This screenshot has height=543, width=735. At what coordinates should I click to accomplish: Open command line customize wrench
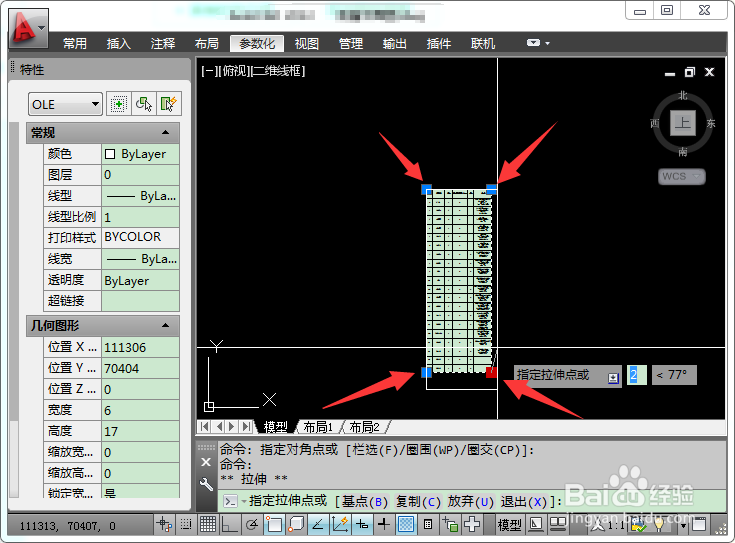click(206, 484)
